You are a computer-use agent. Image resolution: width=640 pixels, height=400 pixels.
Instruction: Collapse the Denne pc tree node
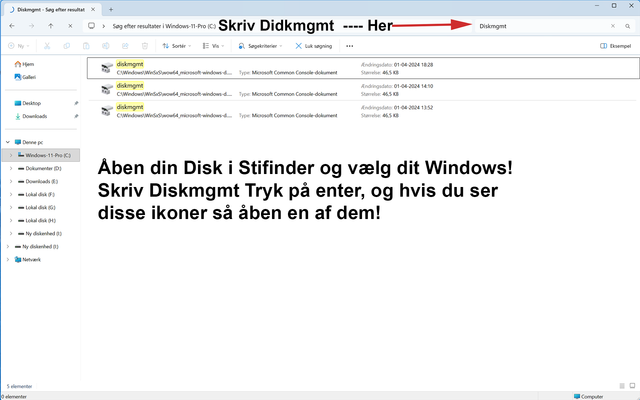(8, 142)
